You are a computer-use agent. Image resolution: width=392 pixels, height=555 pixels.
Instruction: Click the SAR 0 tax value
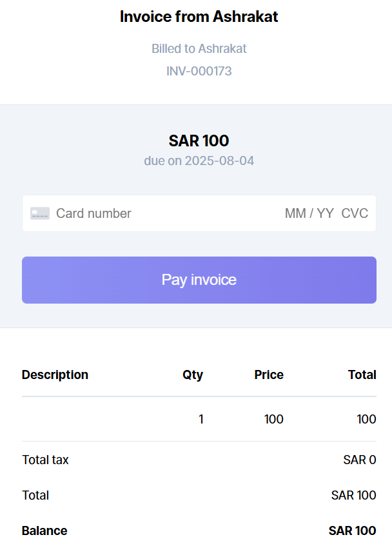tap(359, 460)
